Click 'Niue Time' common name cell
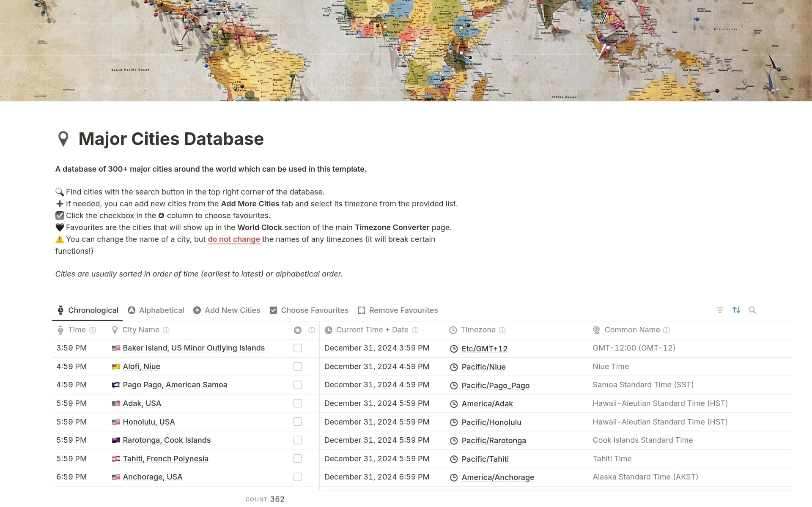The height and width of the screenshot is (507, 812). 611,367
